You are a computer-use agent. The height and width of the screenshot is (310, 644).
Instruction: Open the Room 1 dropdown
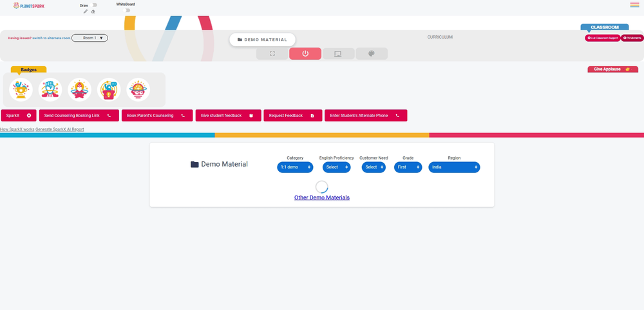[90, 38]
